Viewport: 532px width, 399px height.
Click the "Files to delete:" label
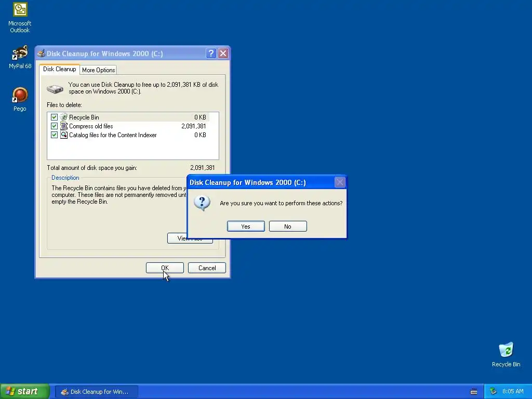pyautogui.click(x=64, y=105)
